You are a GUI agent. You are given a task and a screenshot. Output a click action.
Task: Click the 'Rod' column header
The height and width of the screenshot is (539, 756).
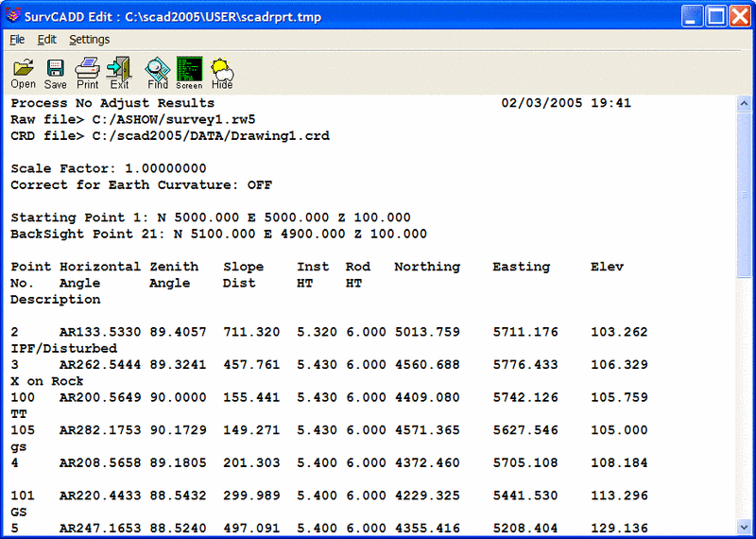tap(358, 267)
